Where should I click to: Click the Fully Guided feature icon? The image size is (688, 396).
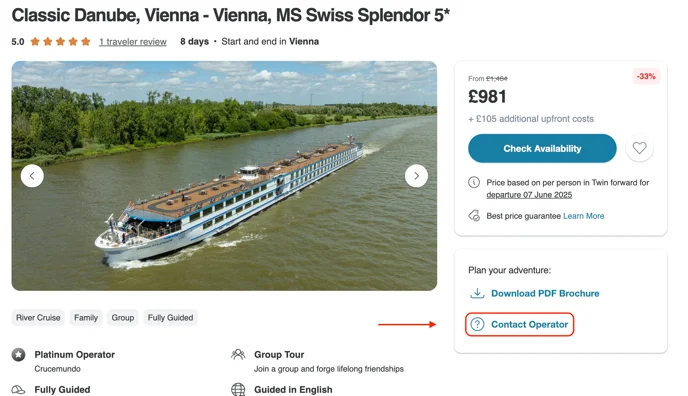click(x=18, y=389)
